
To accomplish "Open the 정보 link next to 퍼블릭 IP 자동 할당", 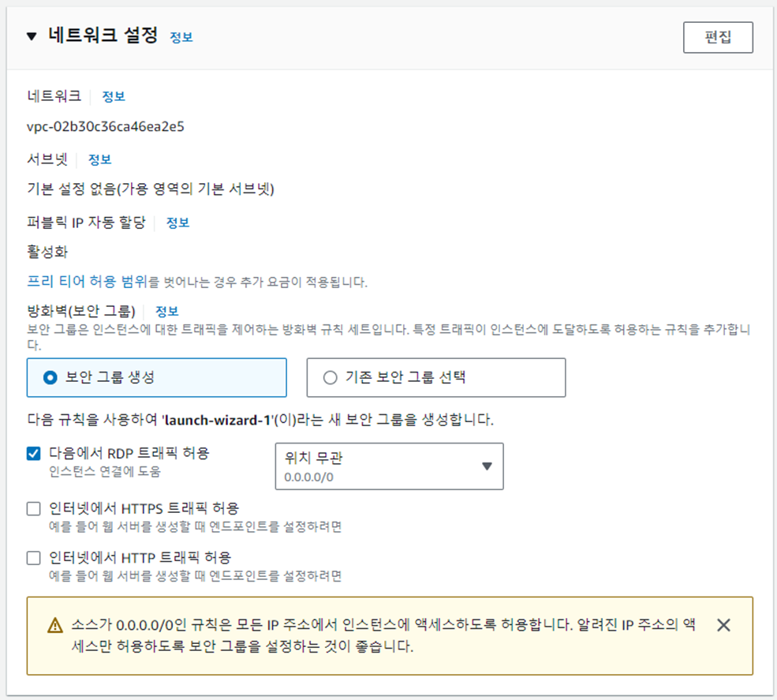I will click(178, 222).
